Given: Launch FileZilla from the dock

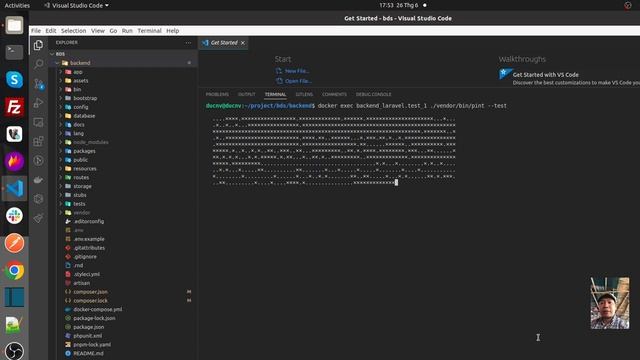Looking at the screenshot, I should 14,107.
